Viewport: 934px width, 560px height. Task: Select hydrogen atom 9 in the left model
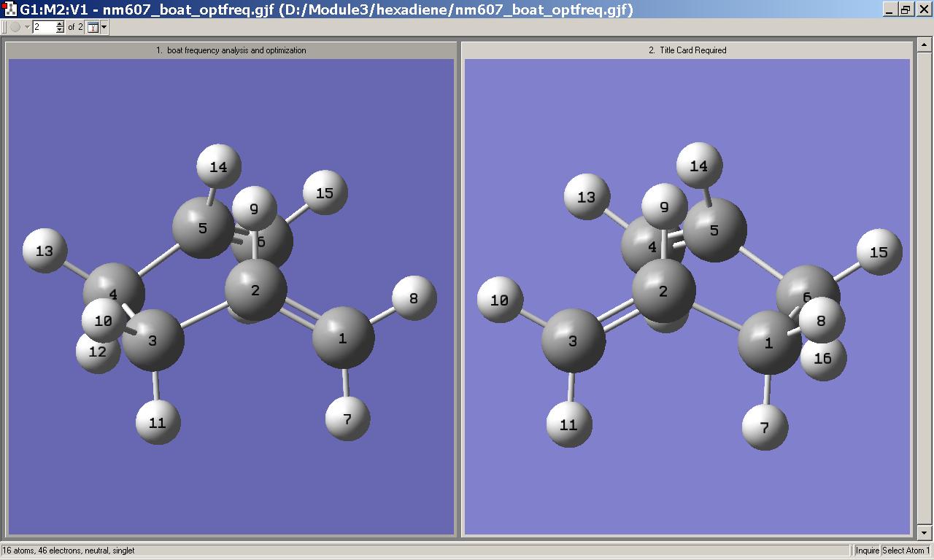[254, 209]
